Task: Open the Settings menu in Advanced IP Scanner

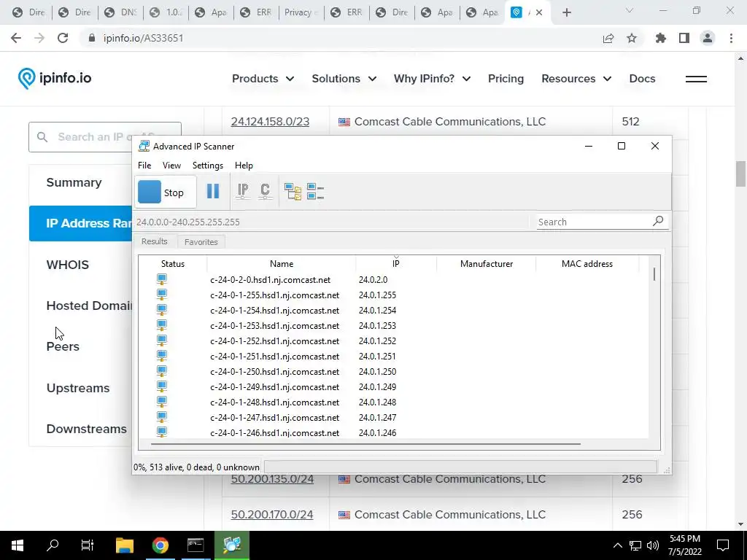Action: (208, 166)
